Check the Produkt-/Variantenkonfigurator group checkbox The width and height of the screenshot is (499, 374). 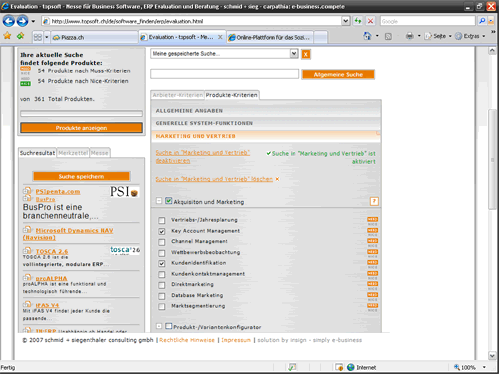pos(169,326)
